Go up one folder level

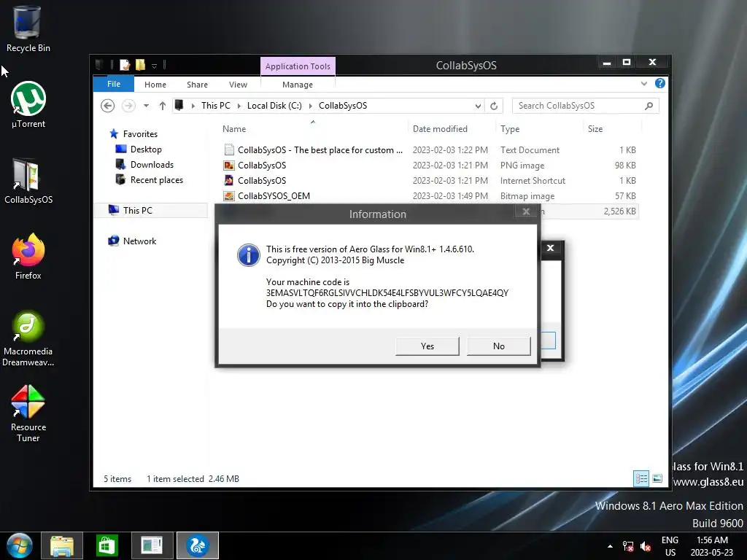click(163, 106)
